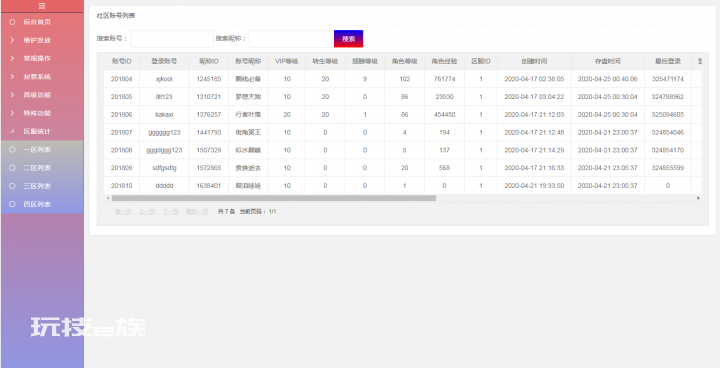
Task: Select account ID cell 201808
Action: point(122,150)
